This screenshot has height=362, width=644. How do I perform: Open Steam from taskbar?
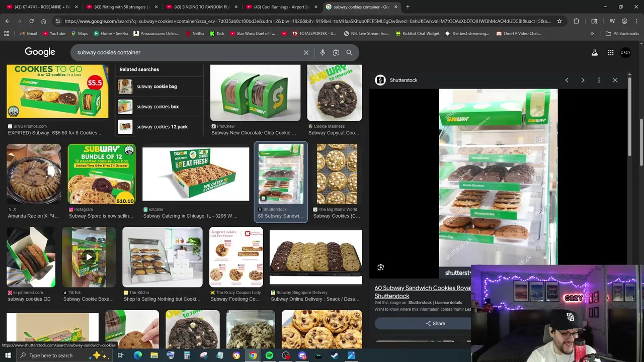click(x=335, y=355)
